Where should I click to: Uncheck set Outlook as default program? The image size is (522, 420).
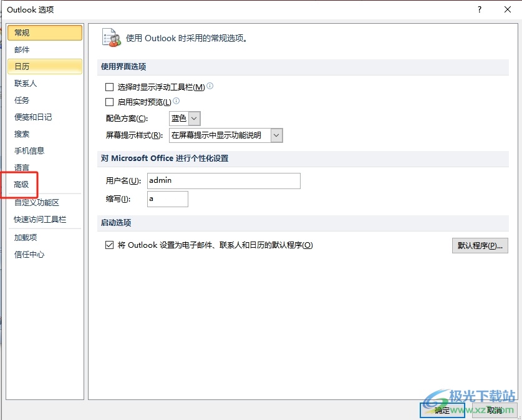[x=109, y=245]
